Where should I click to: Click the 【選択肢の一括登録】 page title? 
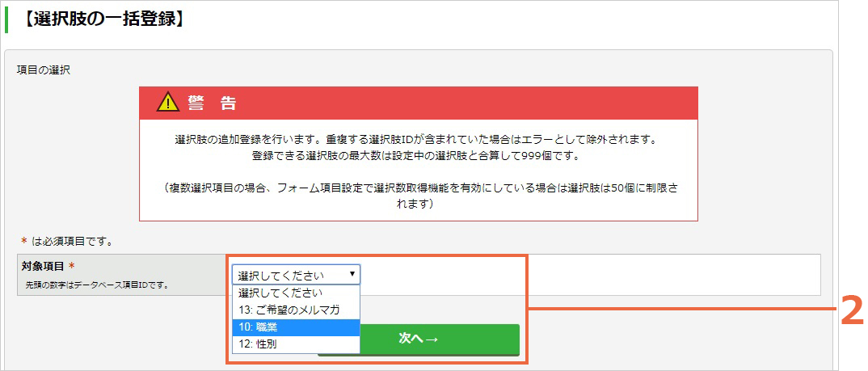pos(103,19)
